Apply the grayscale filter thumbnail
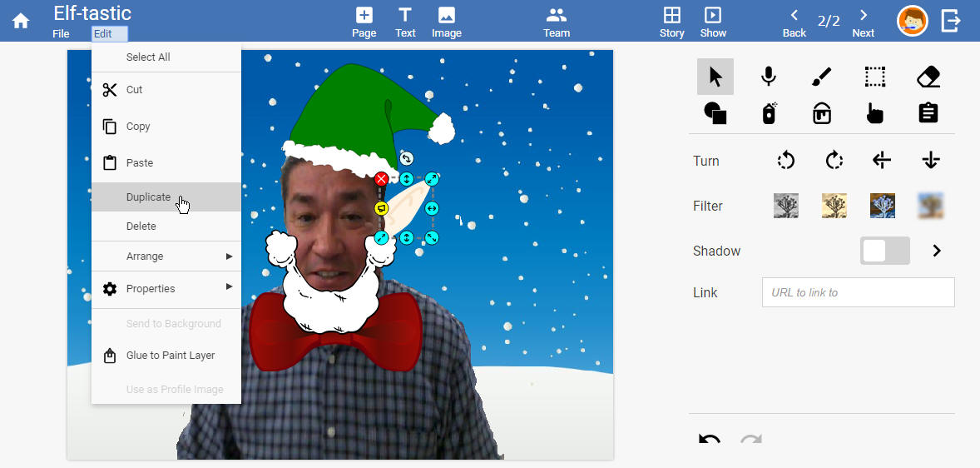Screen dimensions: 980x468 click(785, 205)
